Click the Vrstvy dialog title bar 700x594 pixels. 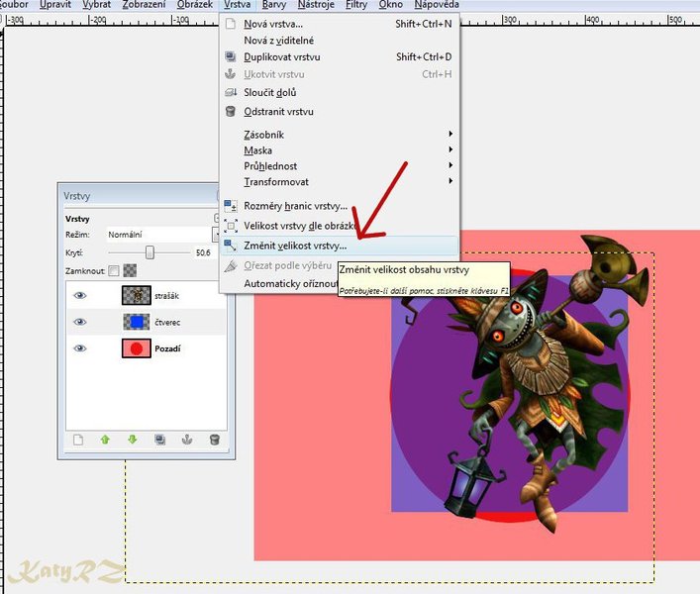(x=139, y=195)
